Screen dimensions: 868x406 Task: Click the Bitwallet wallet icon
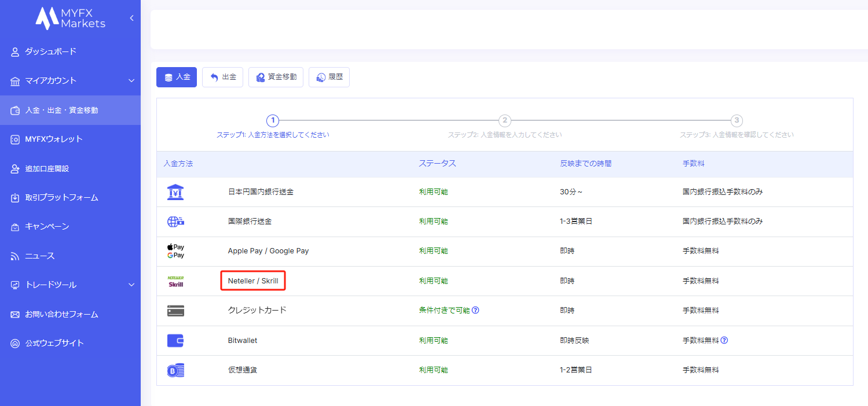(x=175, y=341)
